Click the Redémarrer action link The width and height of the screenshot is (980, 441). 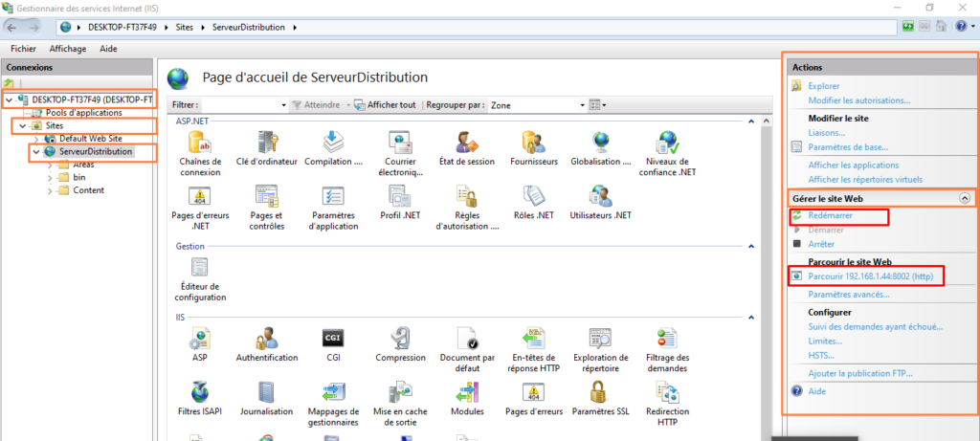click(830, 215)
